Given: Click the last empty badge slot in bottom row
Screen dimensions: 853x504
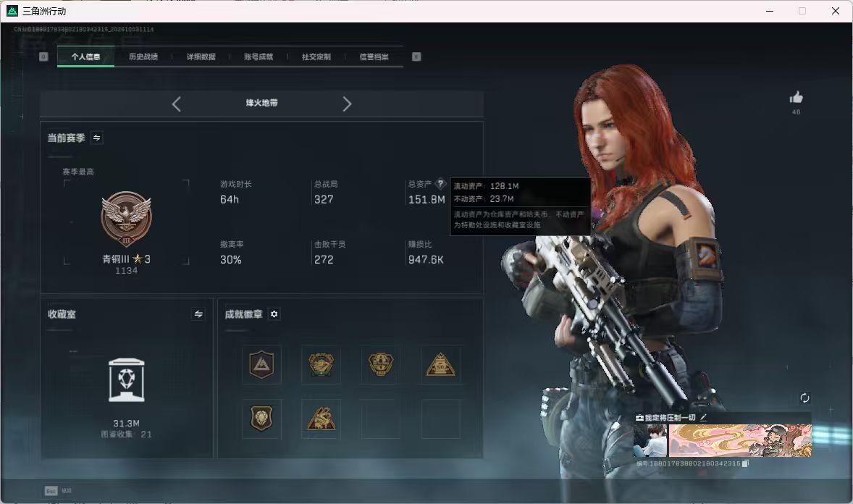Looking at the screenshot, I should [x=440, y=419].
